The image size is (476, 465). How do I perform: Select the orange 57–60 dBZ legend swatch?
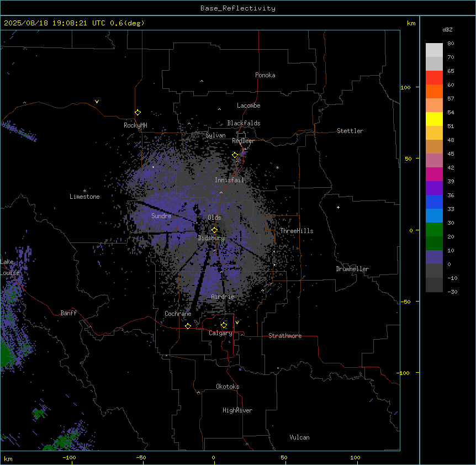pos(434,91)
